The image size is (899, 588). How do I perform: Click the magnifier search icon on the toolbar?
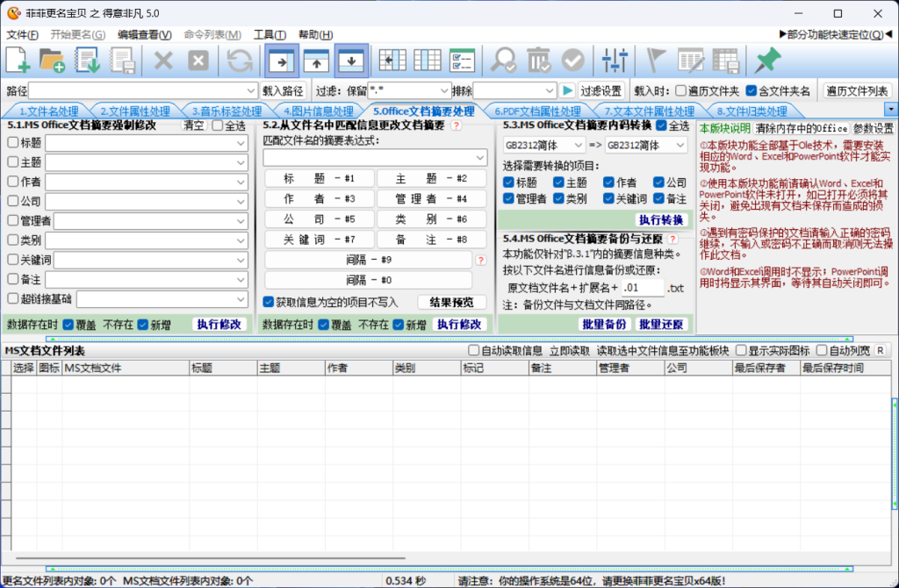tap(503, 60)
